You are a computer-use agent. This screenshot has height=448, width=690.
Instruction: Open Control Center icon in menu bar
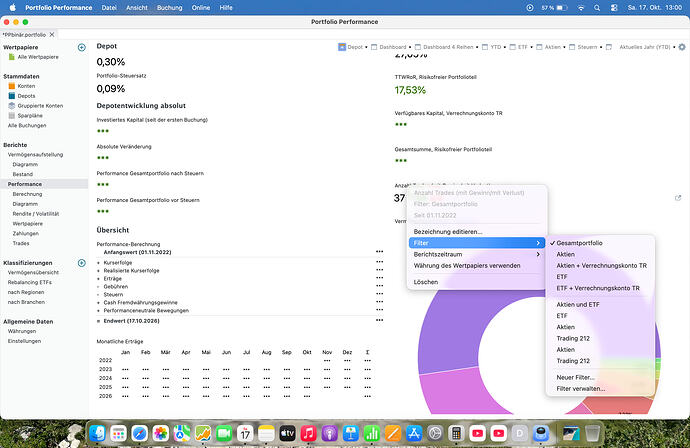point(614,7)
